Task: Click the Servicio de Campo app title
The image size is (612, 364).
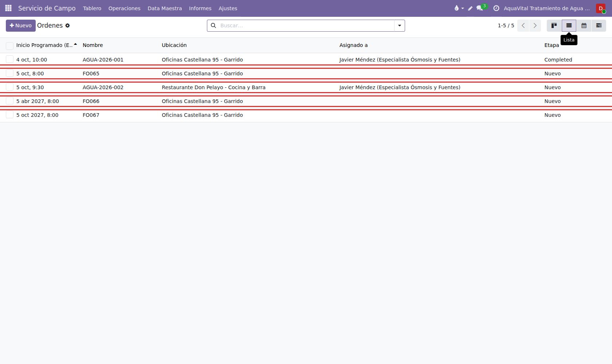Action: point(47,8)
